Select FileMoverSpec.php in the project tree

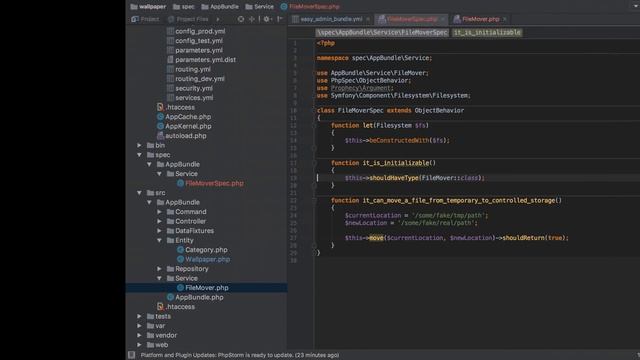[x=214, y=183]
